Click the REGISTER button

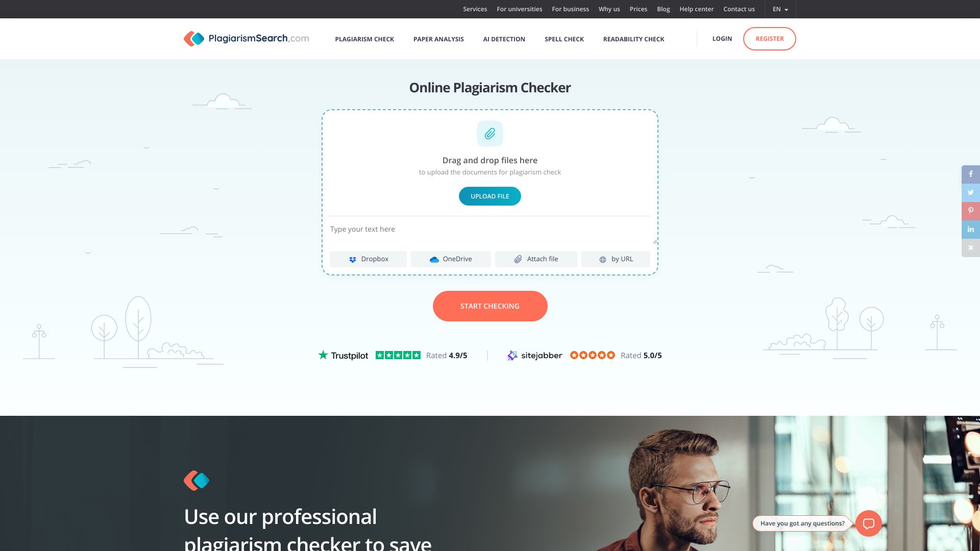pyautogui.click(x=769, y=38)
